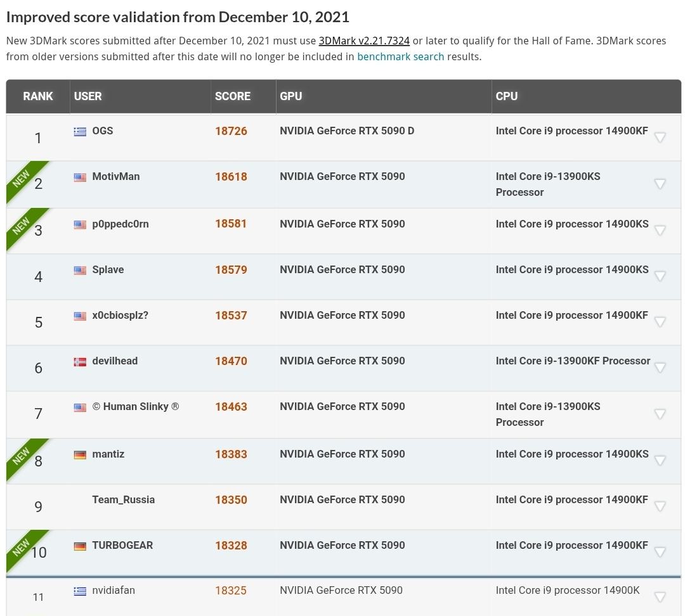
Task: Open MotivMan's score 18618 result
Action: pos(231,177)
